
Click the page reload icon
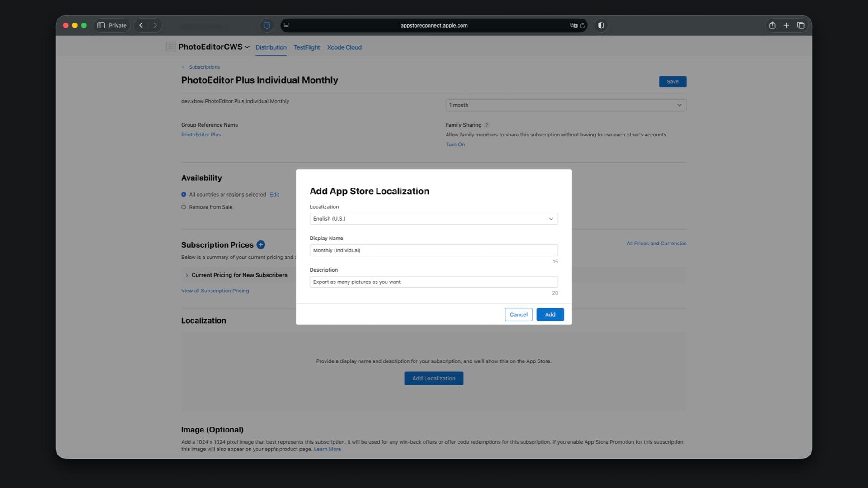click(x=582, y=26)
